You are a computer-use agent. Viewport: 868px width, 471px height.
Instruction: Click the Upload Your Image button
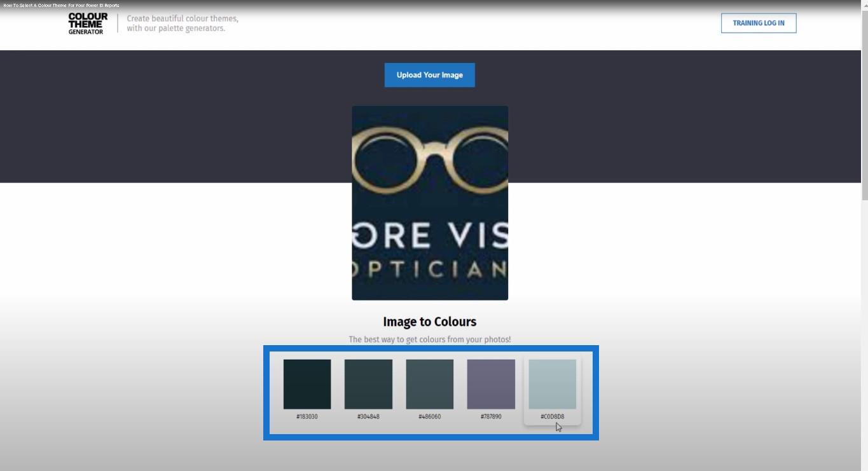[430, 75]
